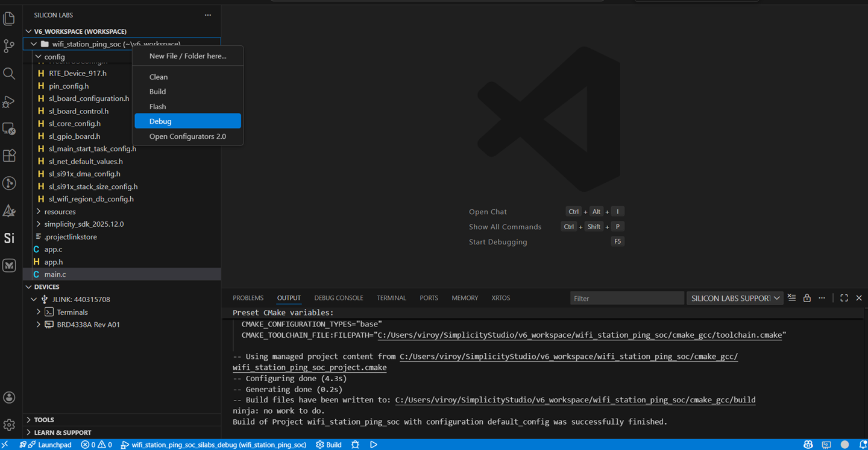The image size is (868, 450).
Task: Open the Run and Debug sidebar view
Action: (x=9, y=101)
